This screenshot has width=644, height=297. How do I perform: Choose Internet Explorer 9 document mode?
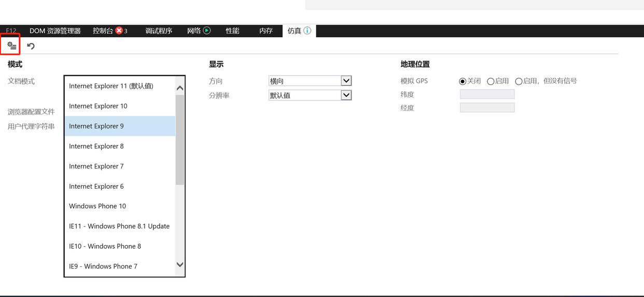[120, 126]
